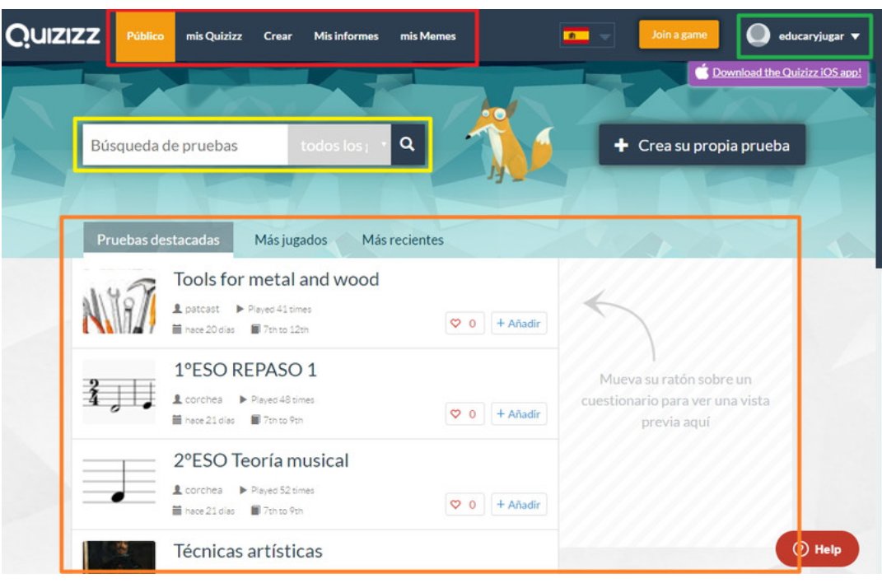The image size is (882, 588).
Task: Click 'Played 48 times' text
Action: pyautogui.click(x=282, y=399)
